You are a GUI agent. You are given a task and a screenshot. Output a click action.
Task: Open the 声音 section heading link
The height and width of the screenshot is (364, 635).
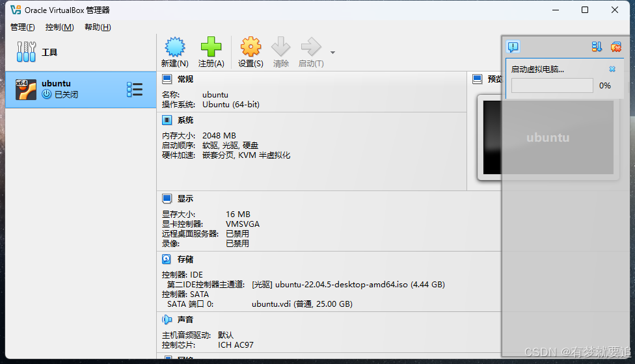click(x=185, y=320)
